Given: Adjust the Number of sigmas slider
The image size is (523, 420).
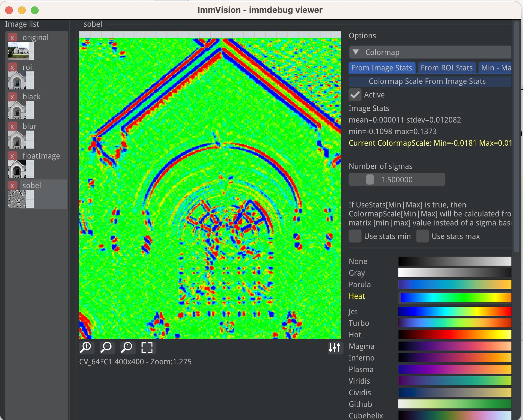Looking at the screenshot, I should tap(396, 179).
